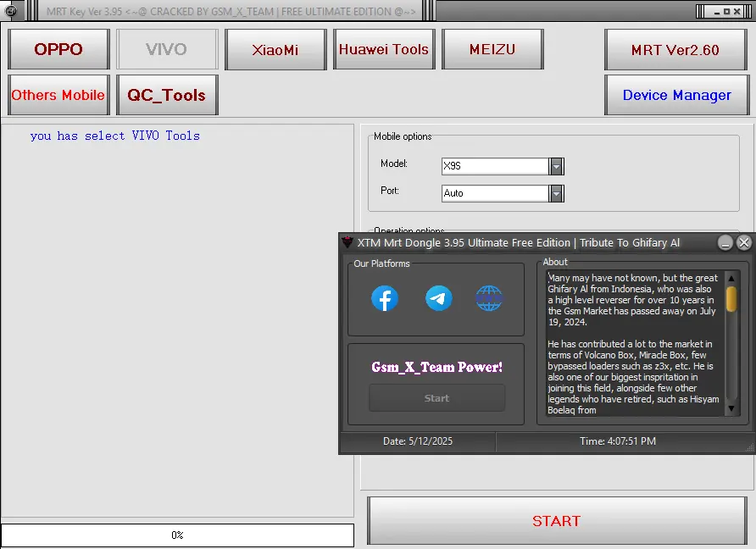This screenshot has height=549, width=756.
Task: Click the Start button under Gsm_X_Team Power
Action: click(x=436, y=398)
